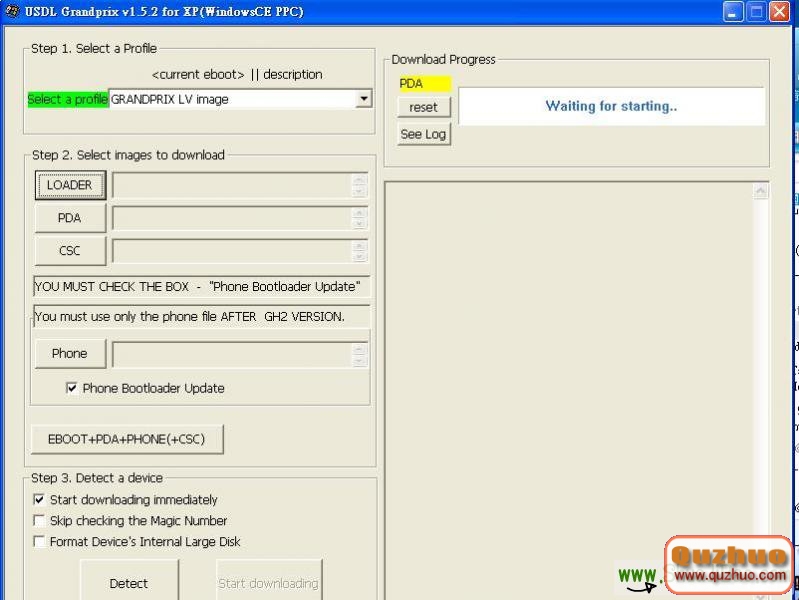Click up arrow of LOADER path field
This screenshot has height=600, width=799.
(359, 179)
